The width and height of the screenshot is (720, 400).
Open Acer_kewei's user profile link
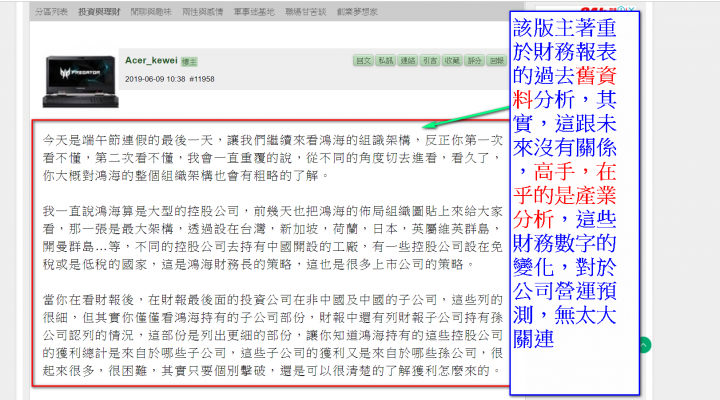(151, 61)
